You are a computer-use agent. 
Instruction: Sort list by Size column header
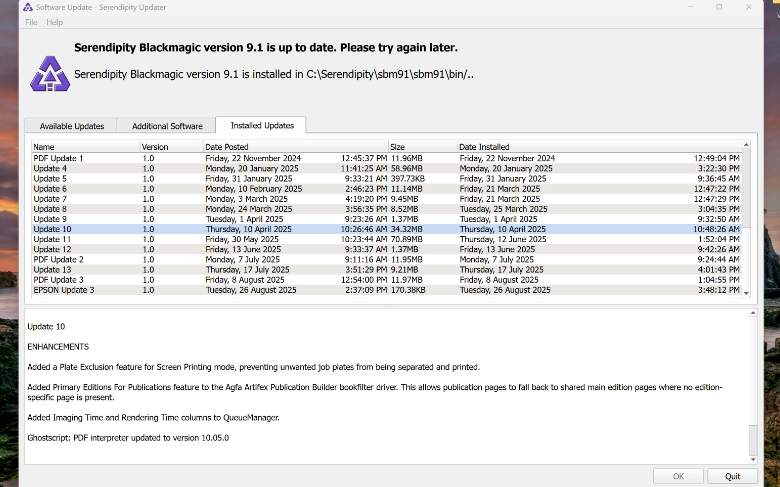tap(423, 147)
